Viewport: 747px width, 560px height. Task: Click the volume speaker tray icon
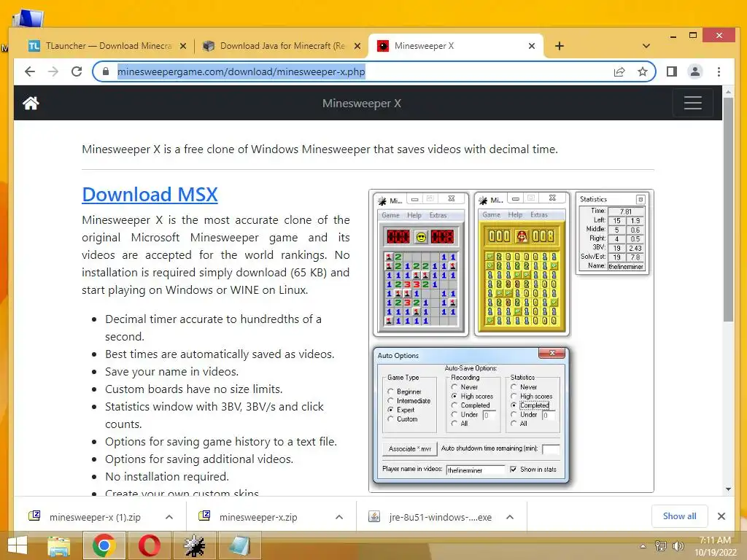pyautogui.click(x=678, y=545)
